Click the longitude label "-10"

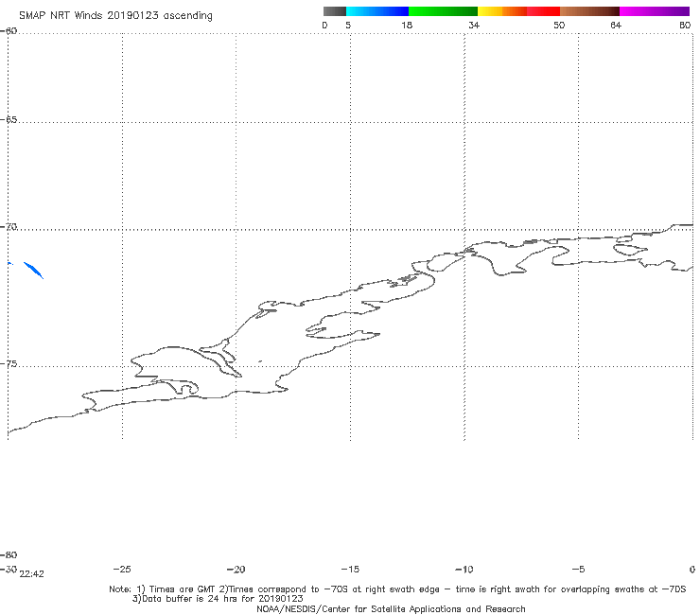(464, 569)
